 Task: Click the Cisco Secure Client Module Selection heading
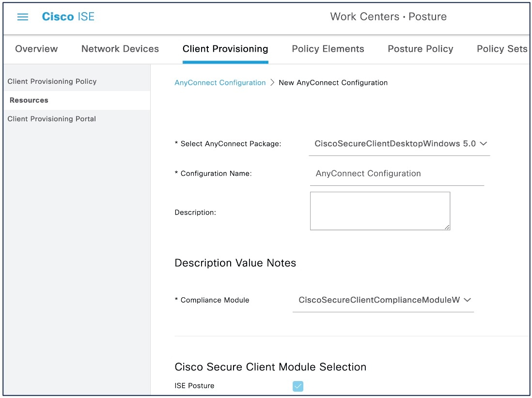coord(270,367)
